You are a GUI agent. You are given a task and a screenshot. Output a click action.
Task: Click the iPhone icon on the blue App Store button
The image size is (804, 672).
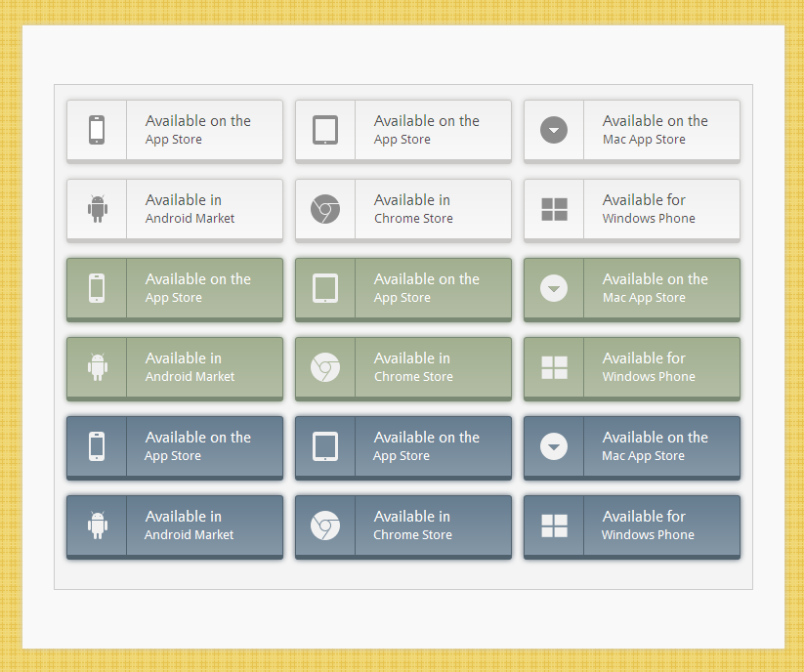(x=97, y=446)
